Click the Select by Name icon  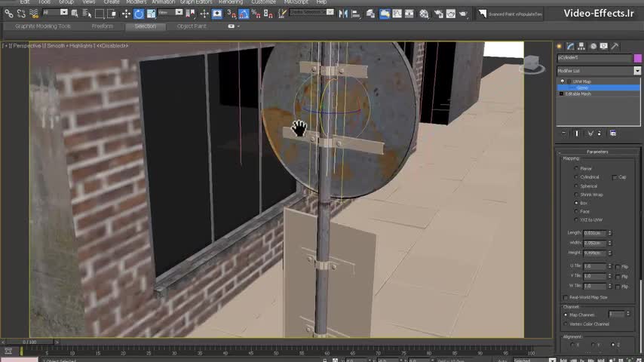87,14
